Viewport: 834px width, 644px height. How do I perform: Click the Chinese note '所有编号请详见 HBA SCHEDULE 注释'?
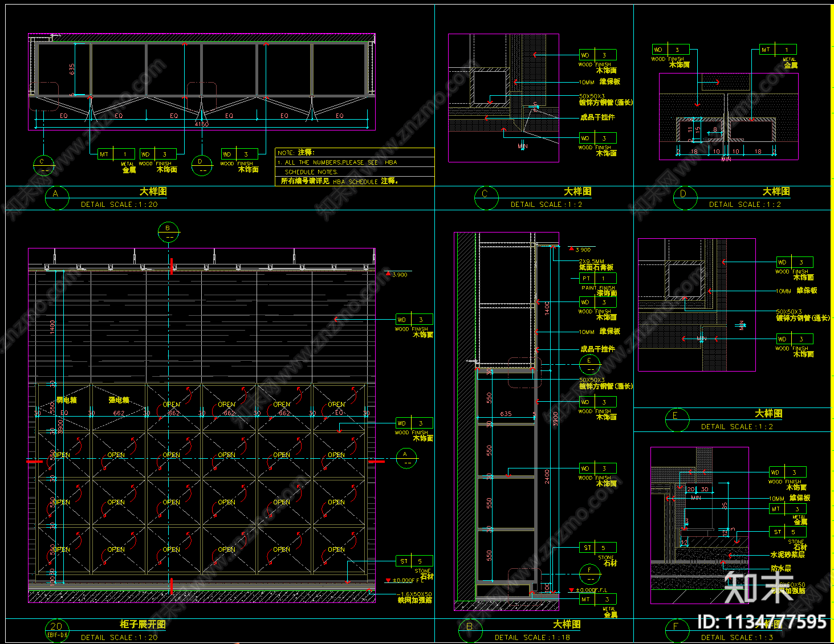[340, 181]
